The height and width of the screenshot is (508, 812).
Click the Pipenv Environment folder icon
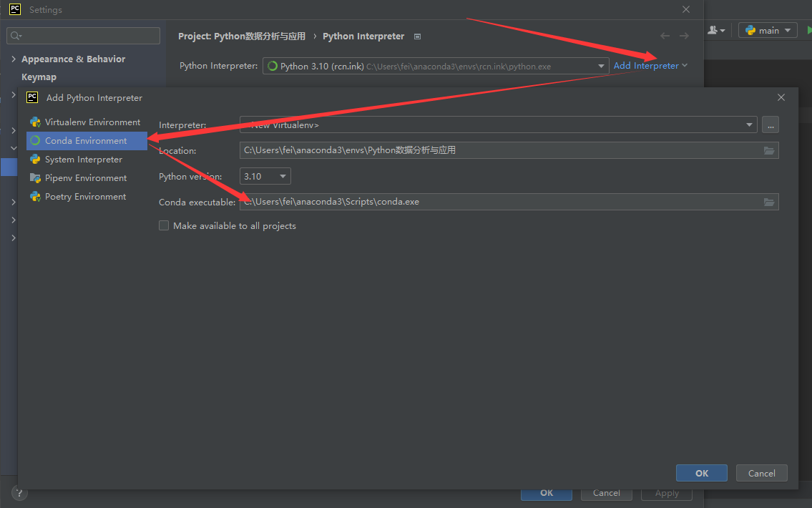[x=35, y=178]
